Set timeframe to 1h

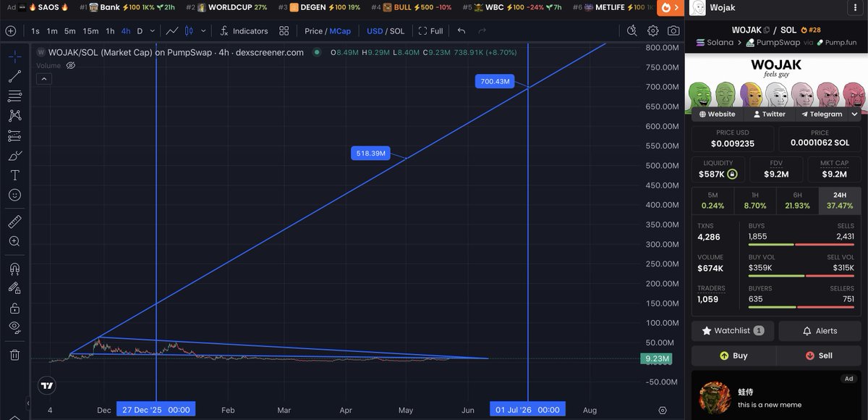(x=110, y=31)
